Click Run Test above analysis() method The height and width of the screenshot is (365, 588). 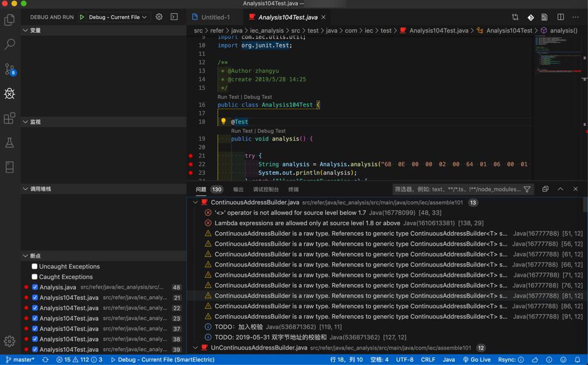point(242,130)
